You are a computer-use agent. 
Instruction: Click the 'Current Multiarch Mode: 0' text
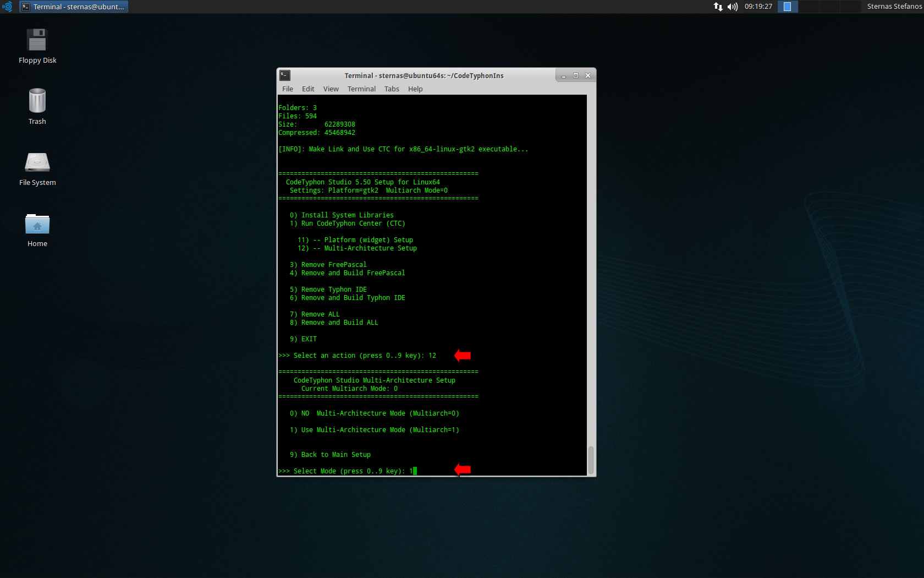coord(349,389)
